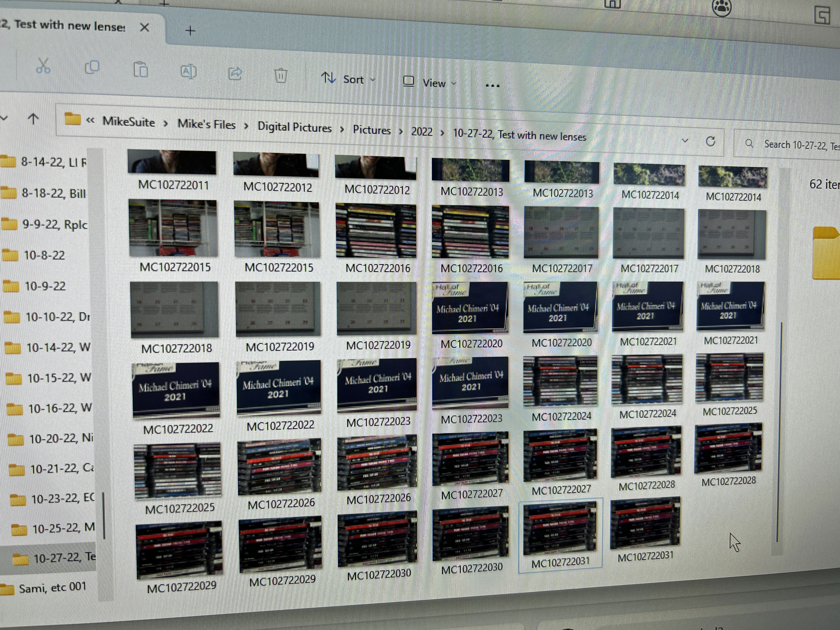Viewport: 840px width, 630px height.
Task: Click the Cut scissors icon
Action: point(43,66)
